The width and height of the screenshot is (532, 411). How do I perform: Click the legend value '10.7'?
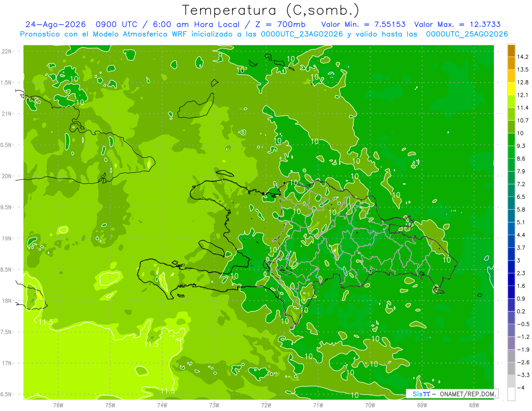[524, 121]
